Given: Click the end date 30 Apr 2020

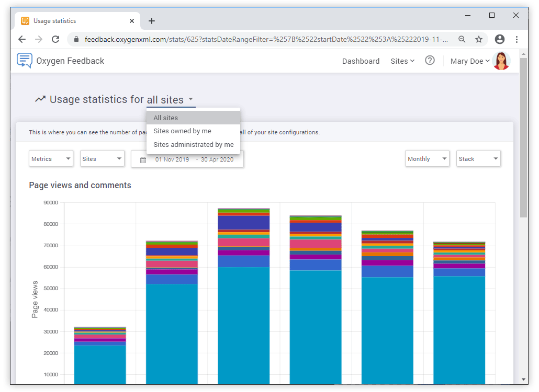Looking at the screenshot, I should [x=217, y=159].
